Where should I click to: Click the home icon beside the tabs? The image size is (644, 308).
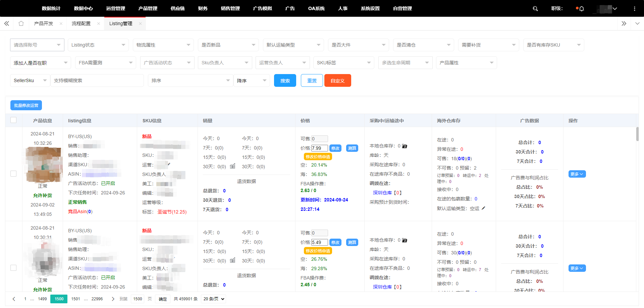pos(21,23)
